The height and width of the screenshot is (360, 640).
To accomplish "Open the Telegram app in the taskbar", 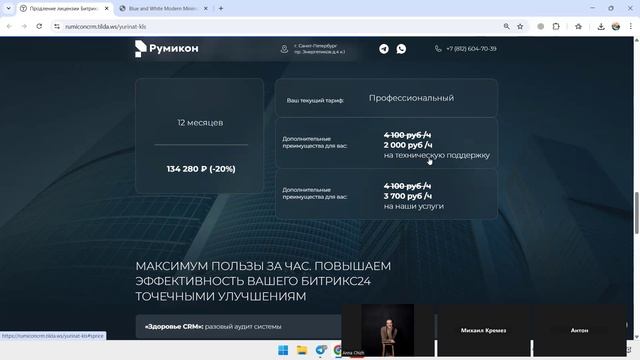I will (x=321, y=350).
